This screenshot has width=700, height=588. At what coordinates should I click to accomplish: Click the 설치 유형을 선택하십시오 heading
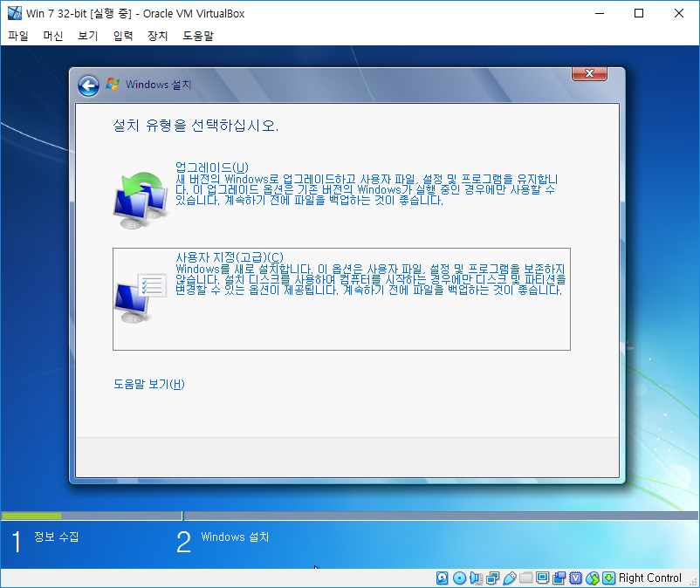click(196, 126)
